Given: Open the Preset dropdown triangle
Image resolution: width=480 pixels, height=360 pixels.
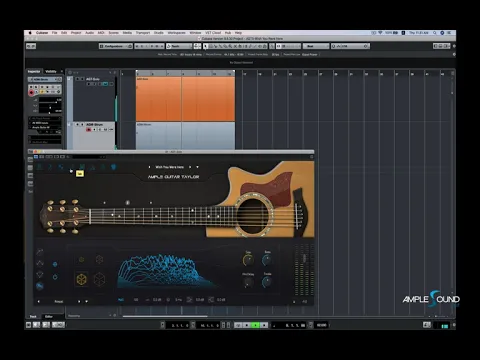Looking at the screenshot, I should tap(86, 301).
